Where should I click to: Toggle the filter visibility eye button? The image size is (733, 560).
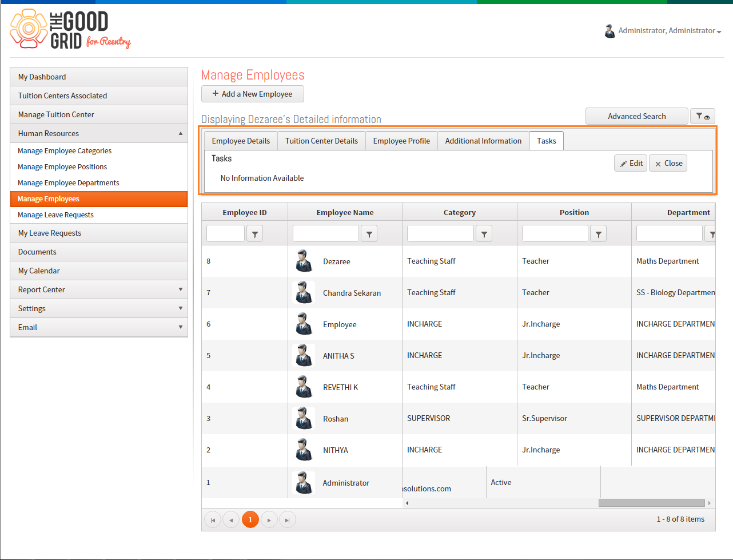(x=703, y=116)
